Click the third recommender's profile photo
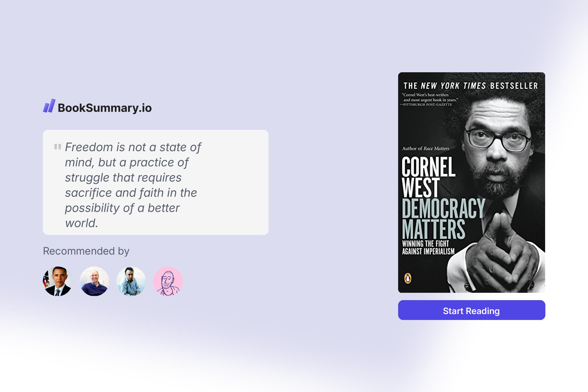Screen dimensions: 588x392 coord(131,281)
